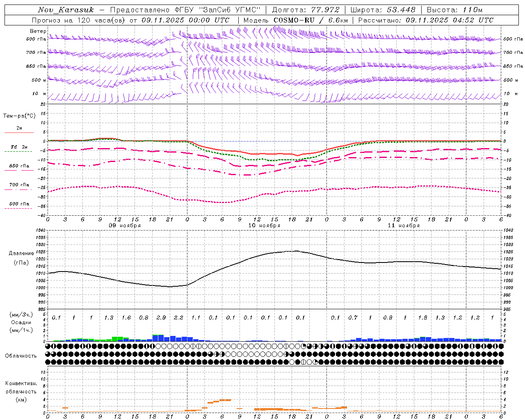
Task: Click the 0.7 precipitation value
Action: [353, 317]
